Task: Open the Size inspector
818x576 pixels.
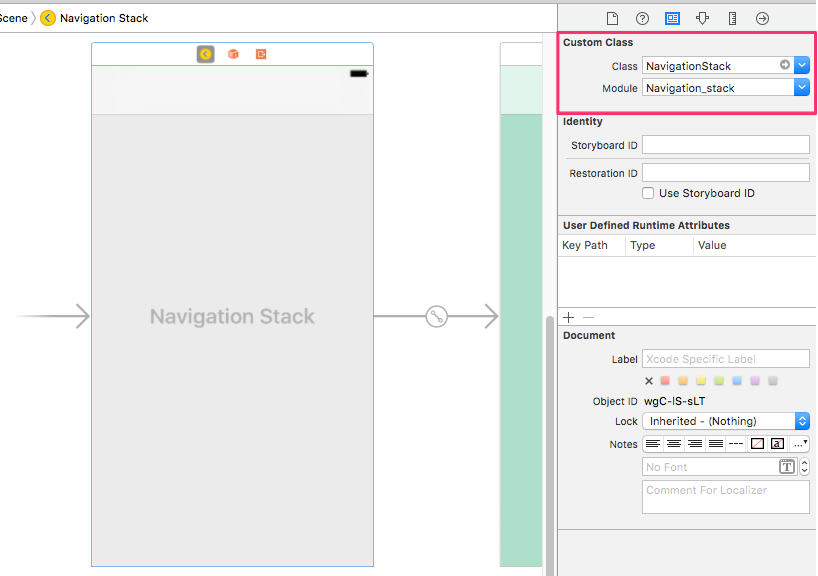Action: tap(732, 17)
